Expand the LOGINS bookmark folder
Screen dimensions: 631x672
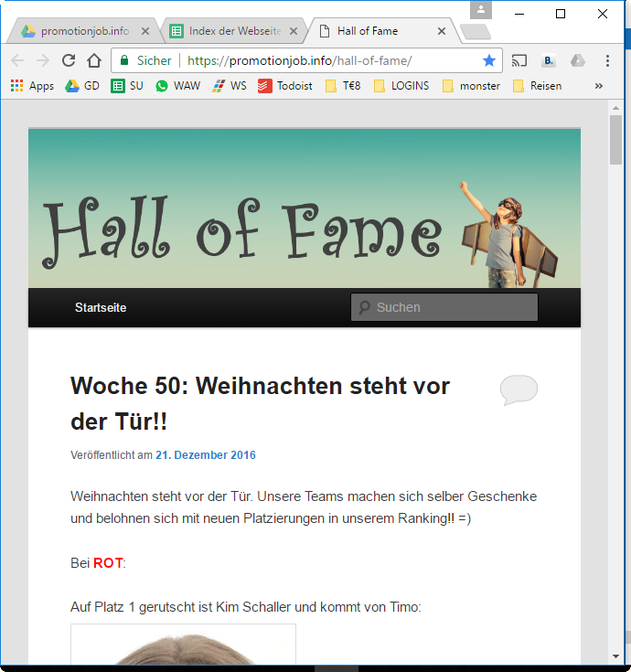(x=401, y=86)
